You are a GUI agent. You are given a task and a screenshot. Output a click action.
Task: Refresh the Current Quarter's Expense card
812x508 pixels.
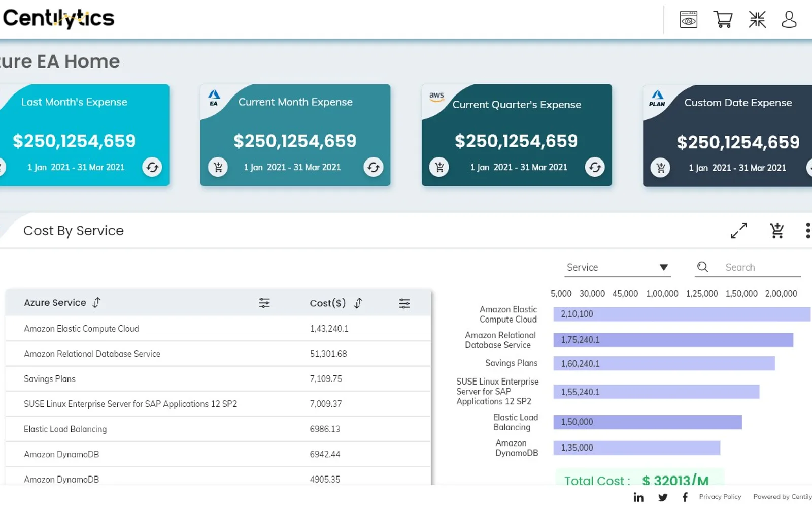[x=594, y=167]
